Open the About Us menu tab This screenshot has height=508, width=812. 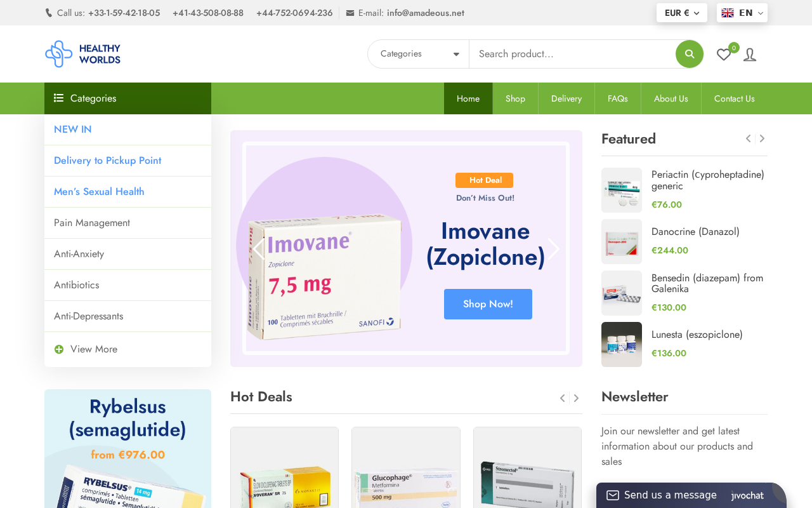[671, 98]
